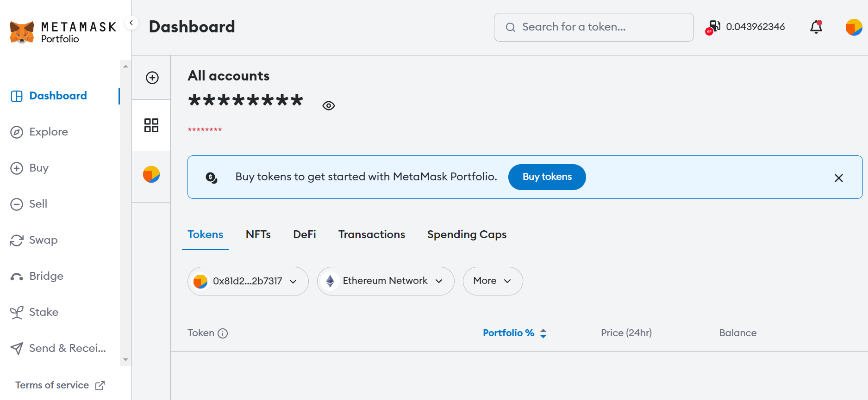The image size is (868, 400).
Task: Select the all accounts grid icon
Action: (x=151, y=125)
